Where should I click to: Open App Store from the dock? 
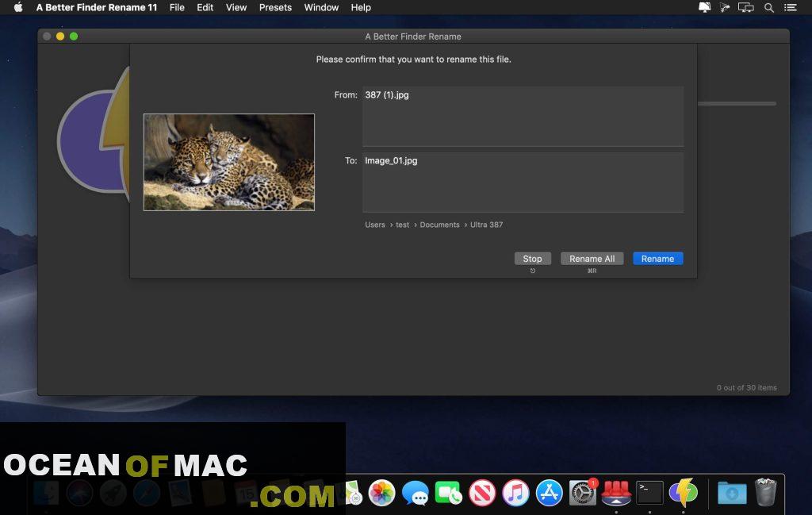[549, 493]
